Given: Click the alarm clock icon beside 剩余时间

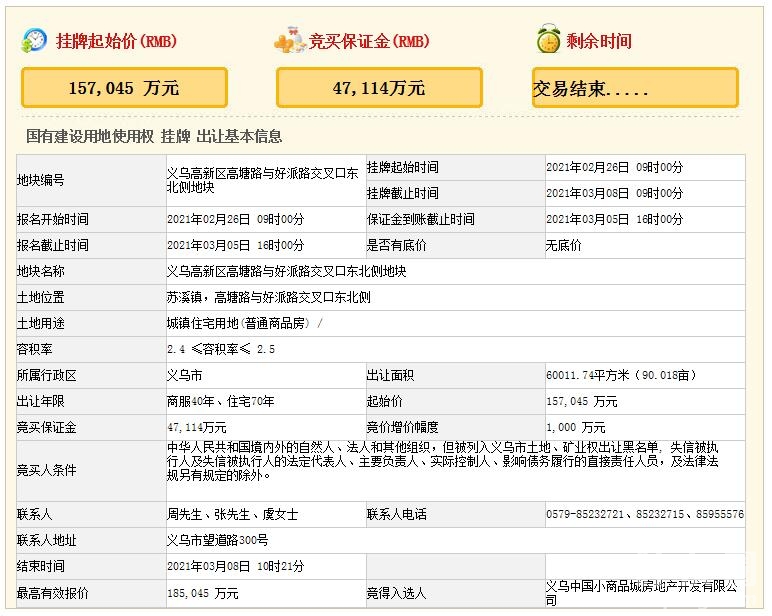Looking at the screenshot, I should (547, 40).
